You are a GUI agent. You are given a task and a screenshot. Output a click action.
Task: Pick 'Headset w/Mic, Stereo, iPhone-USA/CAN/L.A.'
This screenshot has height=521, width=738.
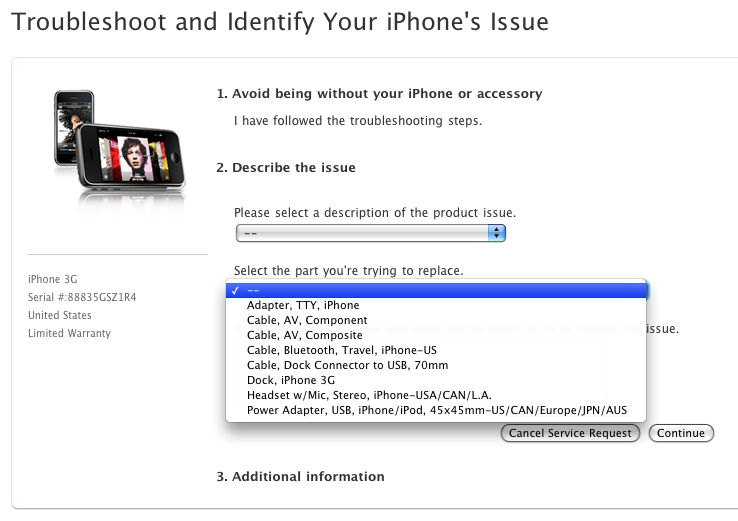click(436, 395)
